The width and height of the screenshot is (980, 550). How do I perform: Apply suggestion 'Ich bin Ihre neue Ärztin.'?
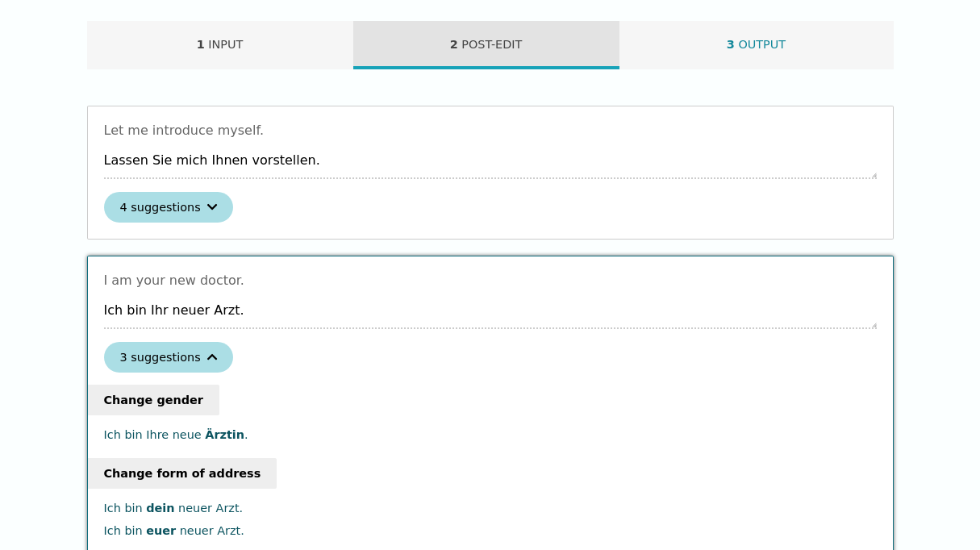176,435
